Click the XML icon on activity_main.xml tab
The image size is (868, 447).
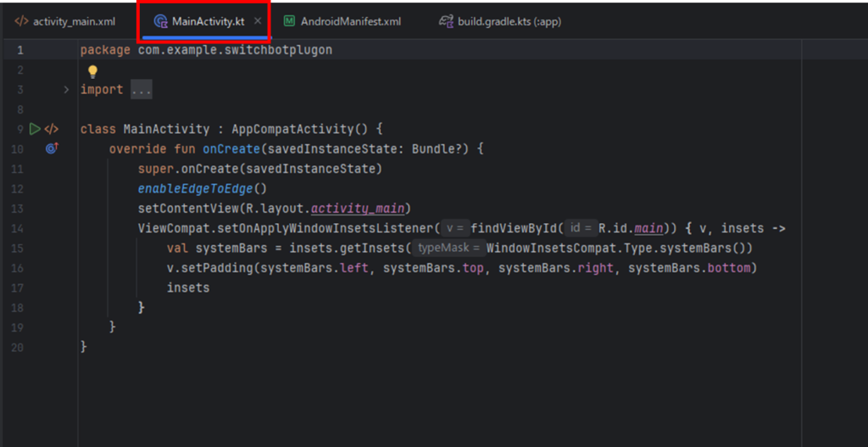[21, 21]
